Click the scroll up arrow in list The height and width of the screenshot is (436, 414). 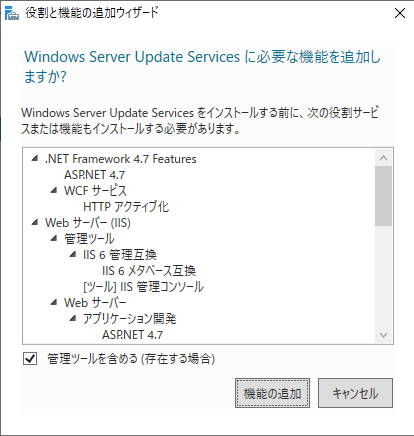tap(383, 158)
